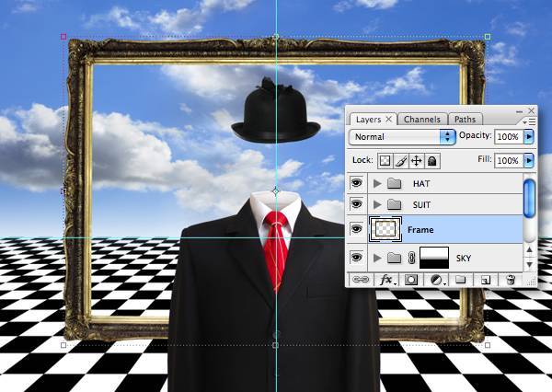Viewport: 552px width, 392px height.
Task: Lock all layer attributes
Action: (432, 161)
